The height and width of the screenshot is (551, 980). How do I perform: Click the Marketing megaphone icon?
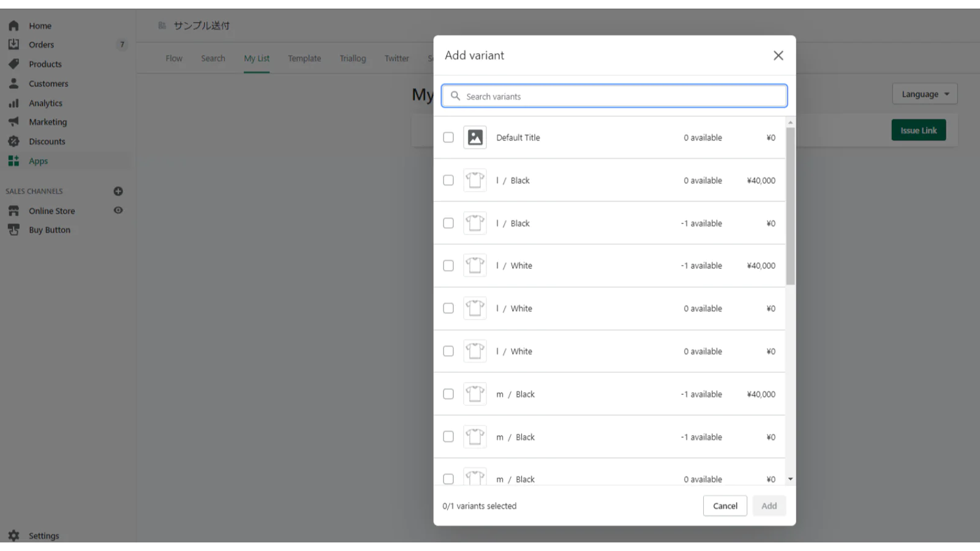tap(13, 122)
